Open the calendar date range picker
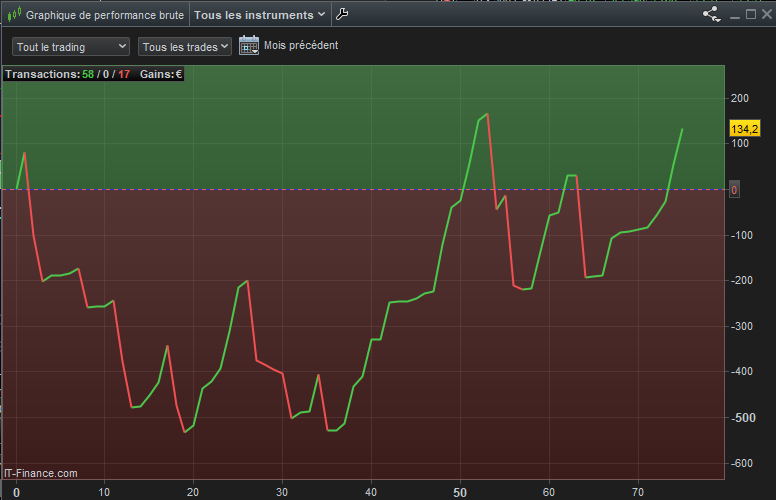Screen dimensions: 776x500 249,46
